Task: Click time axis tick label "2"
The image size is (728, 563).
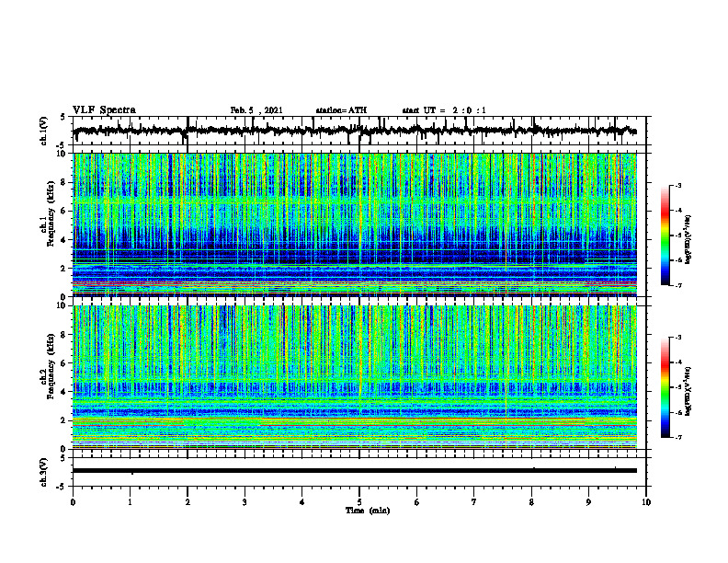Action: coord(188,502)
